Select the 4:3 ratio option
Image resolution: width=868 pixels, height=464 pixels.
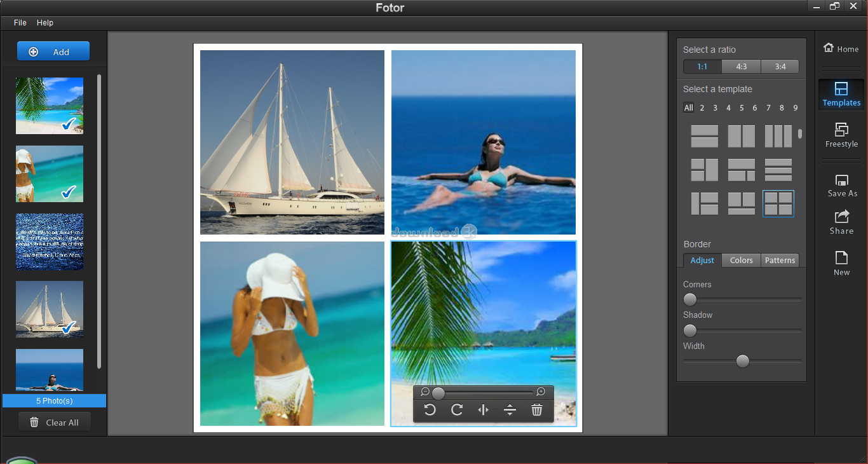click(x=742, y=67)
